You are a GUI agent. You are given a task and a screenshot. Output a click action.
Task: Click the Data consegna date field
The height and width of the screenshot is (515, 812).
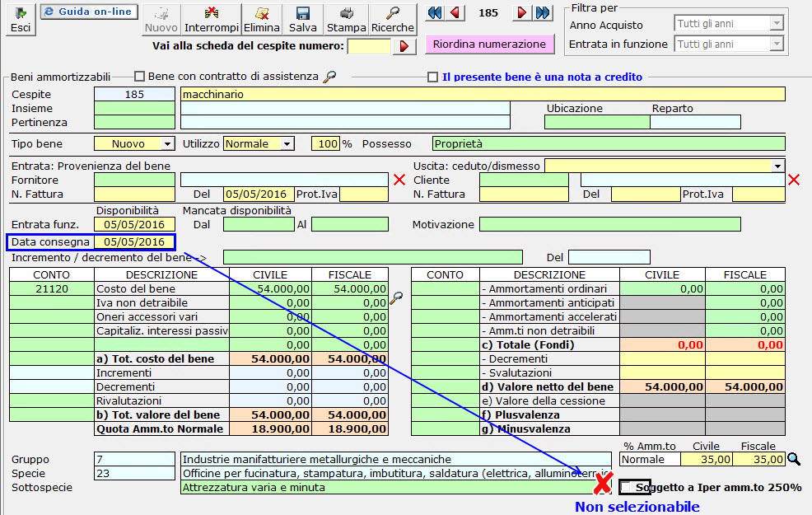coord(134,242)
